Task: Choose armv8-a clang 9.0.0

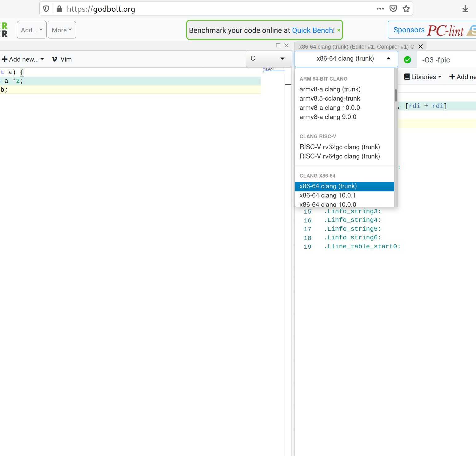Action: click(x=344, y=117)
